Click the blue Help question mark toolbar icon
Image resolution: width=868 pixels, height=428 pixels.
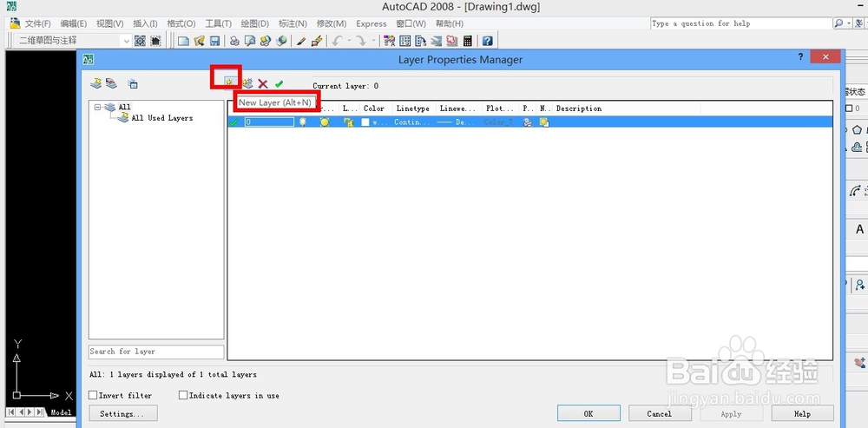[487, 41]
